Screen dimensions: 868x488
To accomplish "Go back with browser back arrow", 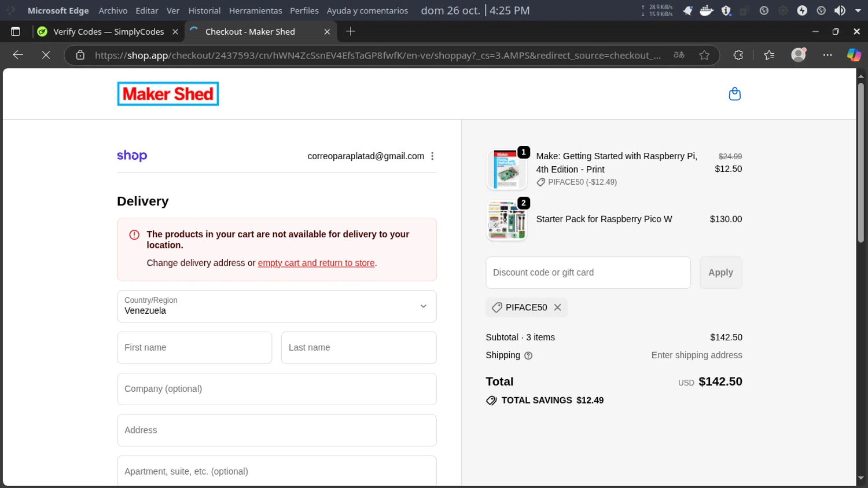I will coord(18,55).
